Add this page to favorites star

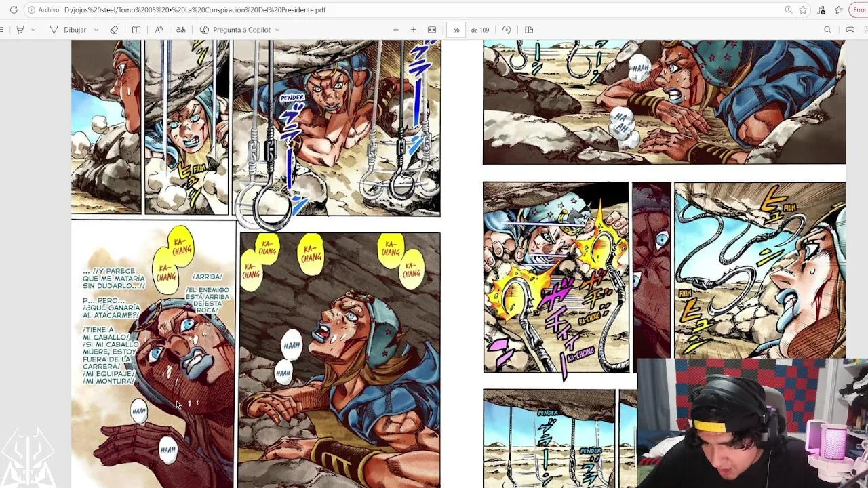(x=803, y=10)
